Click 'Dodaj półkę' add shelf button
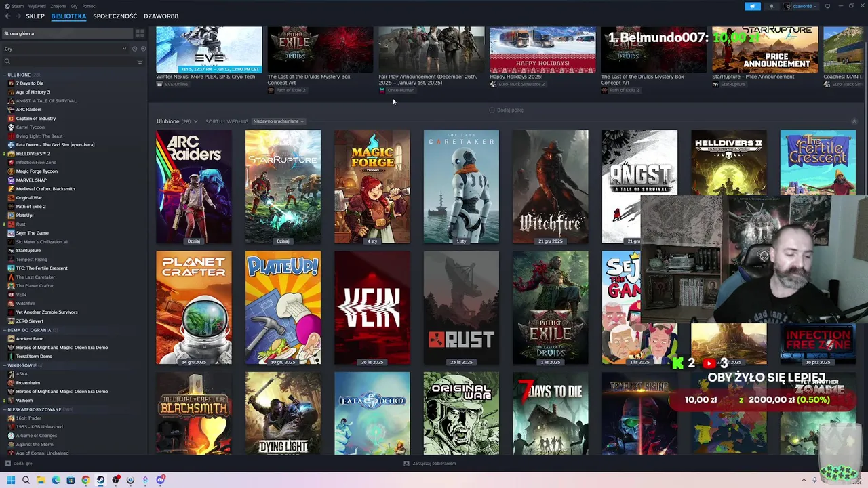The height and width of the screenshot is (488, 868). pos(507,110)
